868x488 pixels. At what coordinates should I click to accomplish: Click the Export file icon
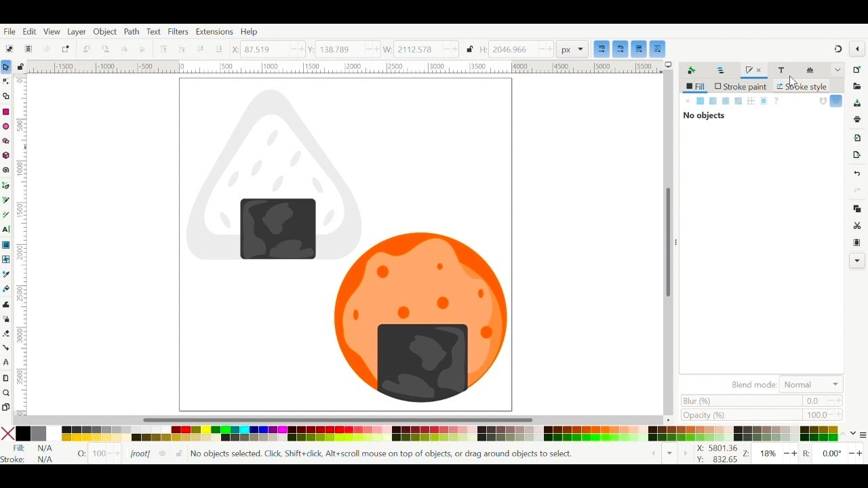tap(857, 155)
